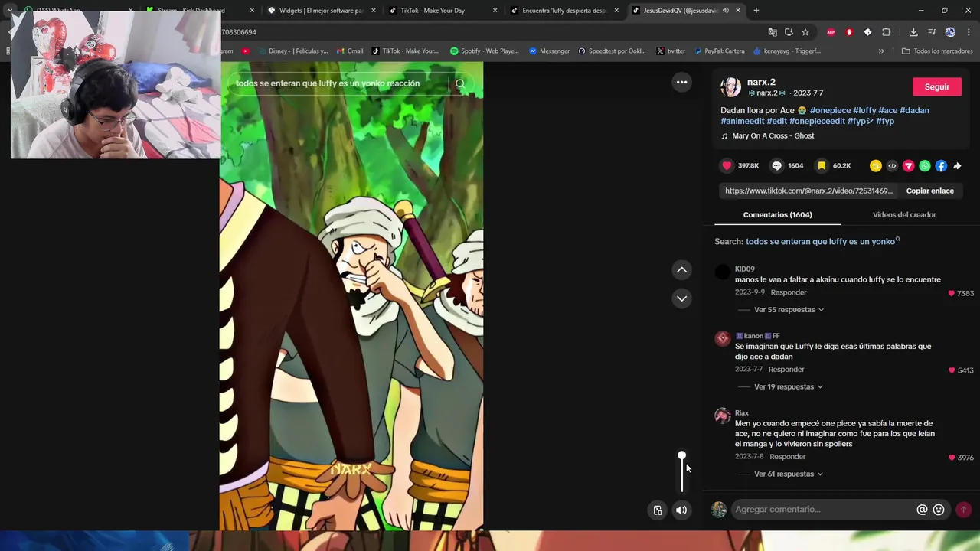Show hidden bookmarks with the double chevron
Image resolution: width=980 pixels, height=551 pixels.
tap(881, 51)
